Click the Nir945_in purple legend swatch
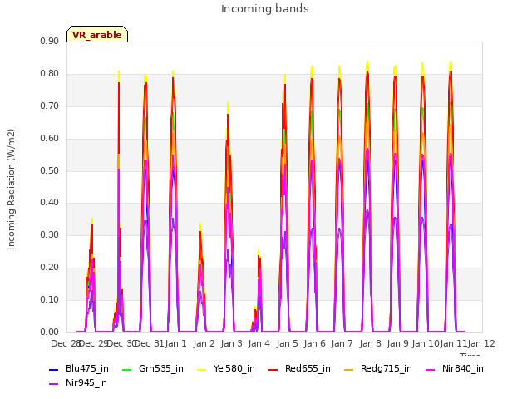Viewport: 532px width, 399px height. coord(54,384)
